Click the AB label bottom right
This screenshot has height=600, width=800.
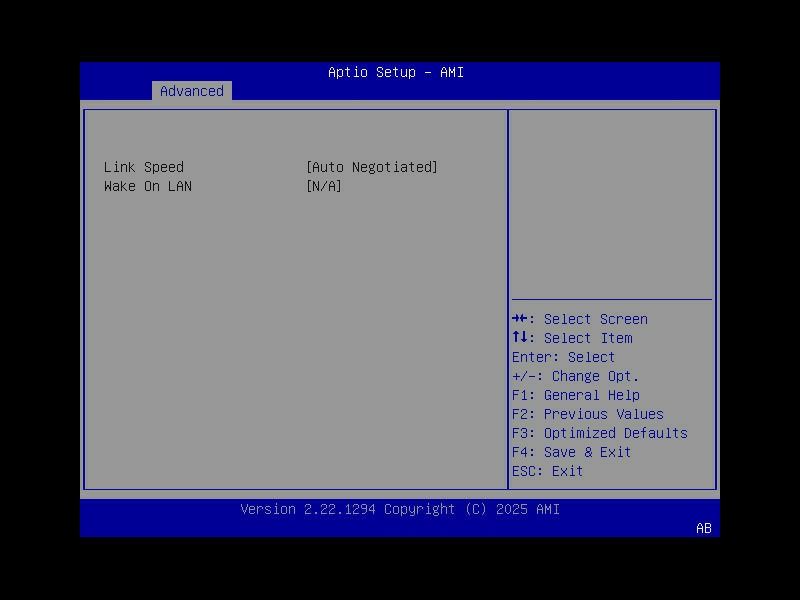(x=703, y=528)
